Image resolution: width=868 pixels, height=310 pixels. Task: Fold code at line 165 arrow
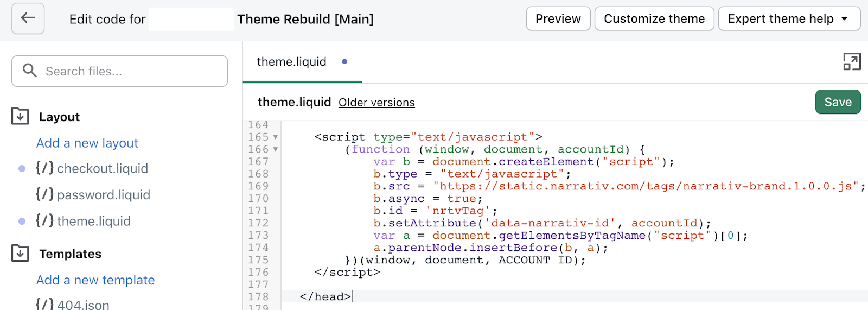click(276, 137)
